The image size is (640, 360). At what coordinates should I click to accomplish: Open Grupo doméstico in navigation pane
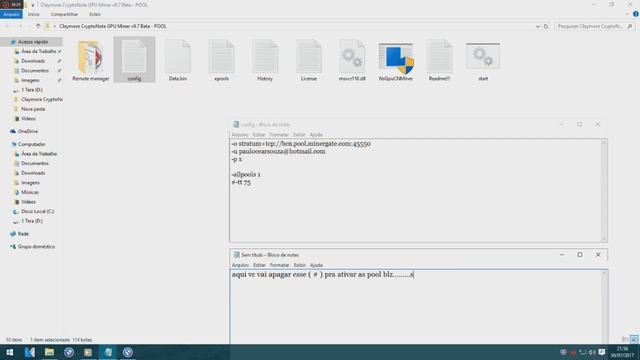pos(36,247)
